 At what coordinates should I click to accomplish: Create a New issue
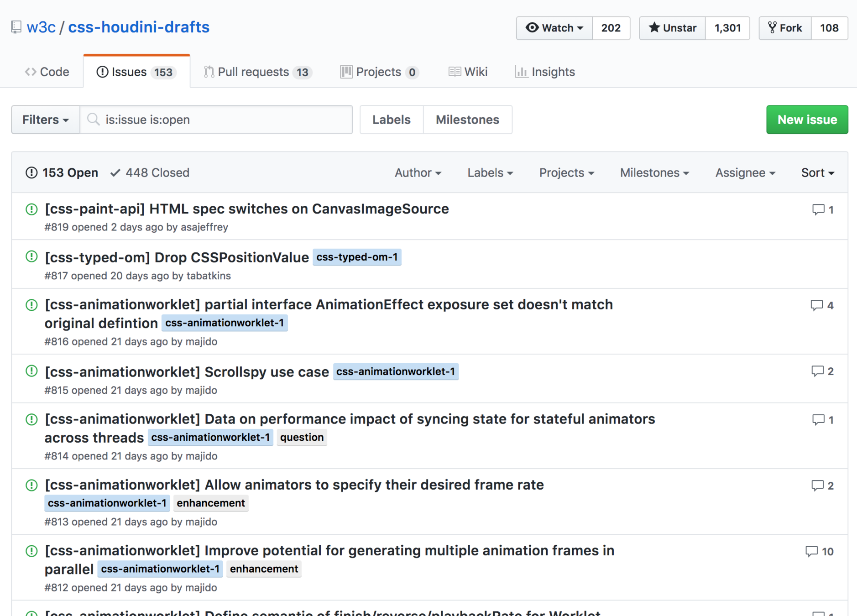click(807, 120)
